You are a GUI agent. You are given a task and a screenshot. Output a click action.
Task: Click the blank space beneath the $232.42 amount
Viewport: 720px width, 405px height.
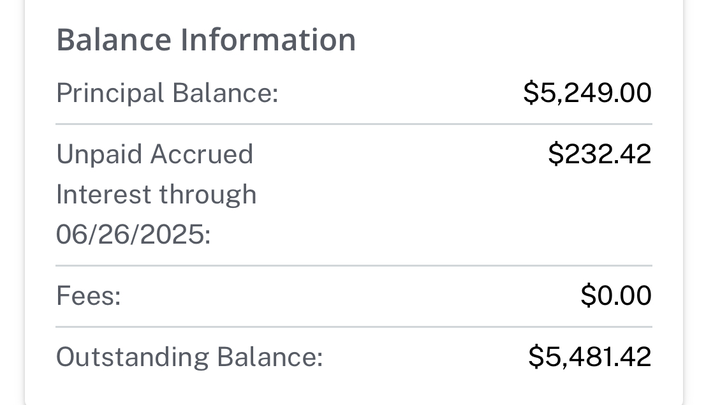(x=599, y=215)
